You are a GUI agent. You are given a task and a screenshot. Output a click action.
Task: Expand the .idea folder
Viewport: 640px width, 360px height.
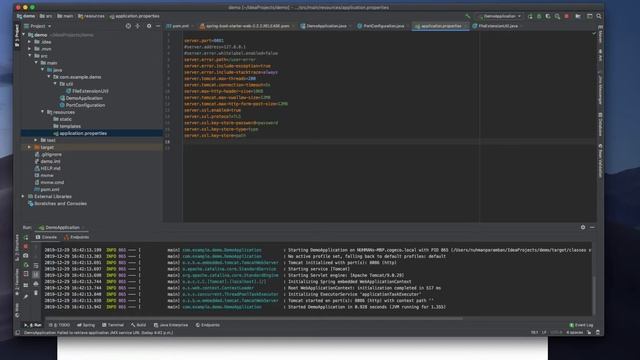point(30,42)
